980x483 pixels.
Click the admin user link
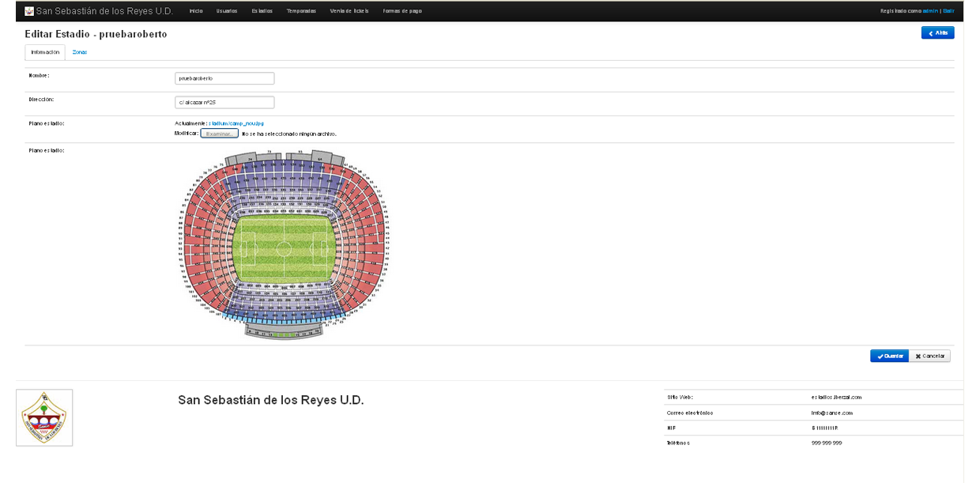pyautogui.click(x=929, y=11)
